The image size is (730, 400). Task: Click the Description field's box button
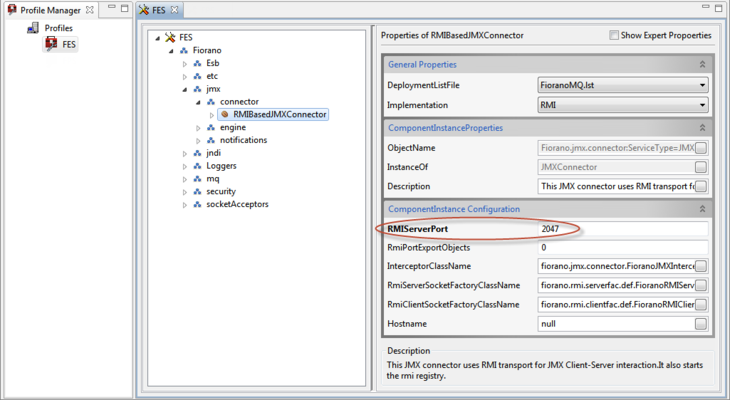[x=701, y=186]
